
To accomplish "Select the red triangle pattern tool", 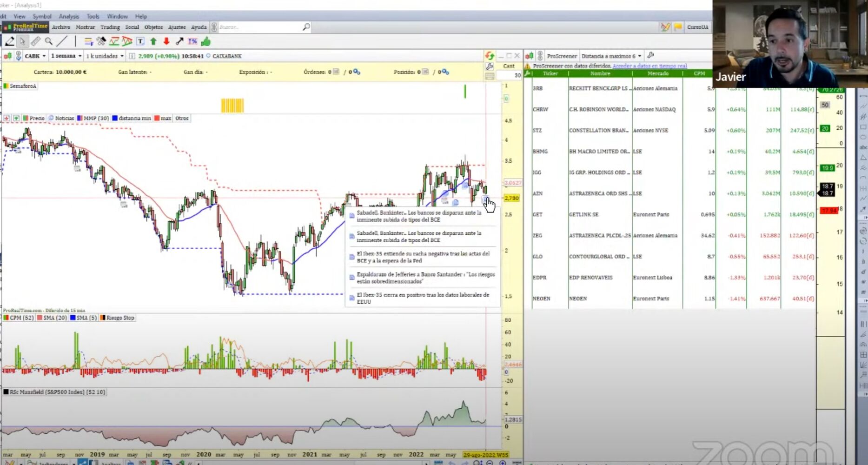I will tap(127, 42).
